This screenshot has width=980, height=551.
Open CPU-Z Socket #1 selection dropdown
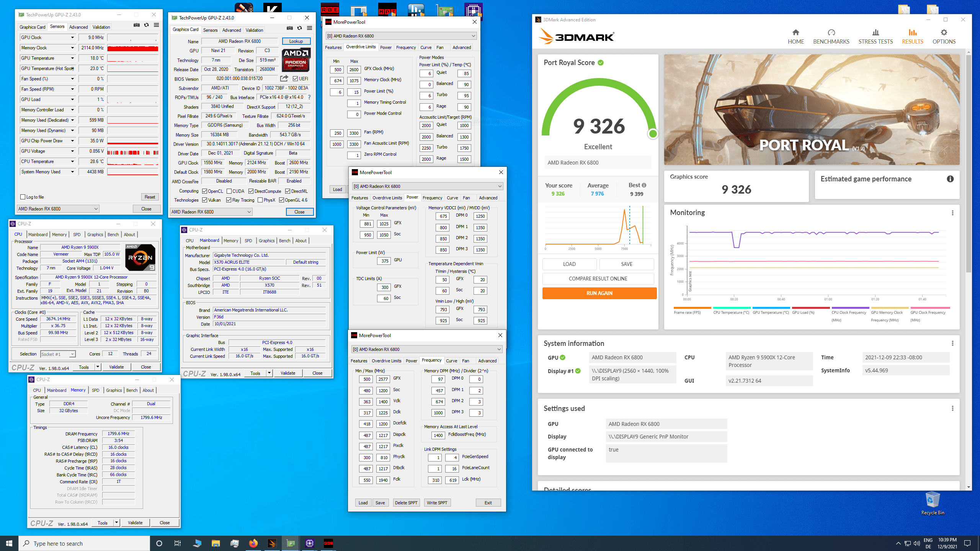[x=58, y=354]
